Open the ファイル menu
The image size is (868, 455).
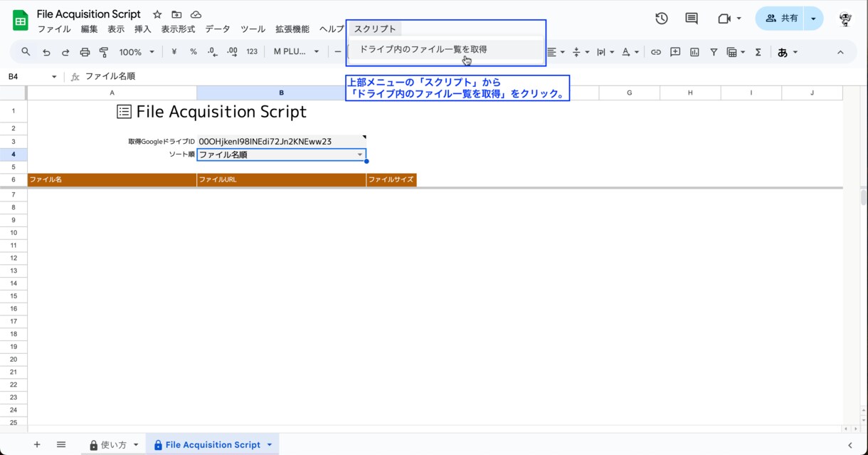[54, 29]
